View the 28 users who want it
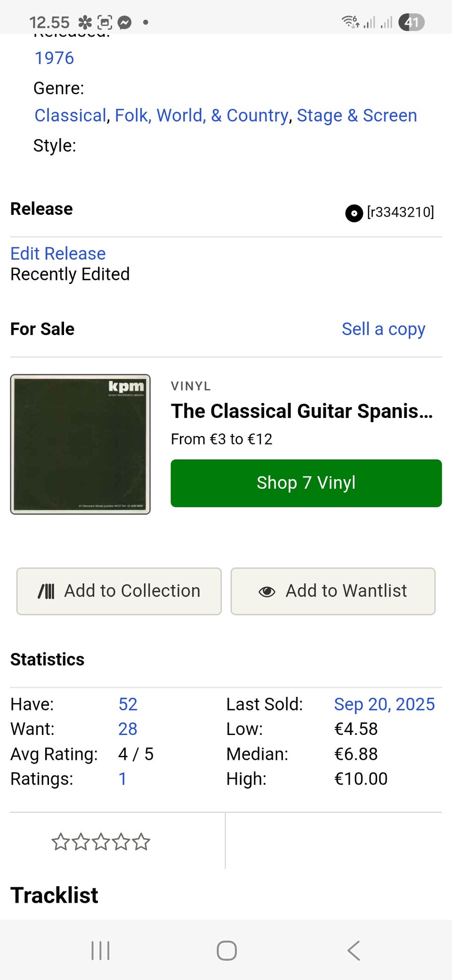 click(x=128, y=729)
